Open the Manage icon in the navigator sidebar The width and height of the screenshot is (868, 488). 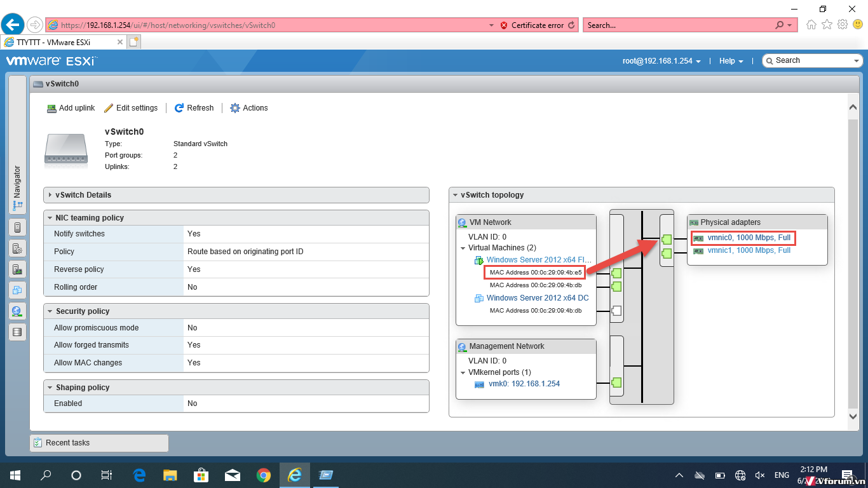click(17, 248)
